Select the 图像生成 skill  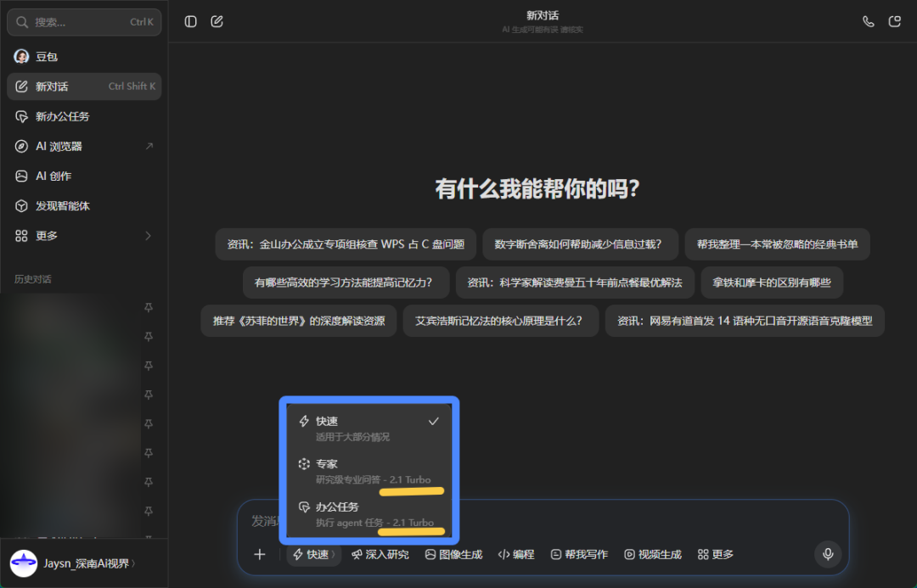pyautogui.click(x=453, y=554)
